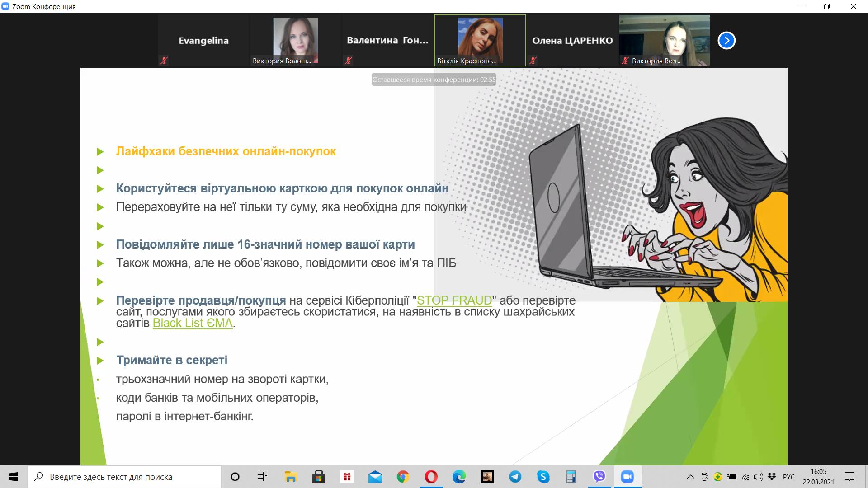Open Telegram from the taskbar
The image size is (868, 488).
click(x=515, y=477)
